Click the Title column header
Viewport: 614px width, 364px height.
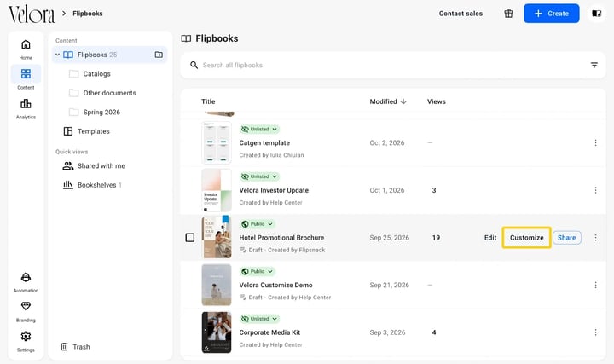click(x=208, y=101)
